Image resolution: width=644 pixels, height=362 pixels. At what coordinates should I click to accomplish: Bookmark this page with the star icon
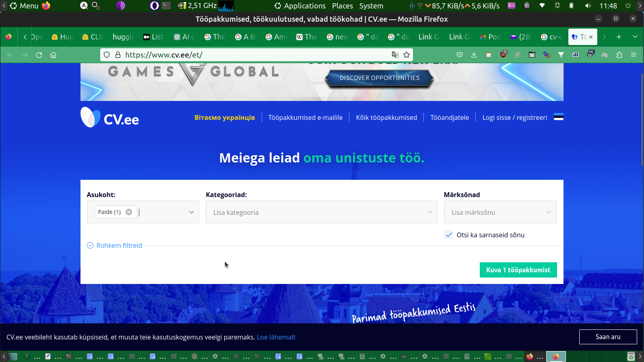[x=407, y=55]
